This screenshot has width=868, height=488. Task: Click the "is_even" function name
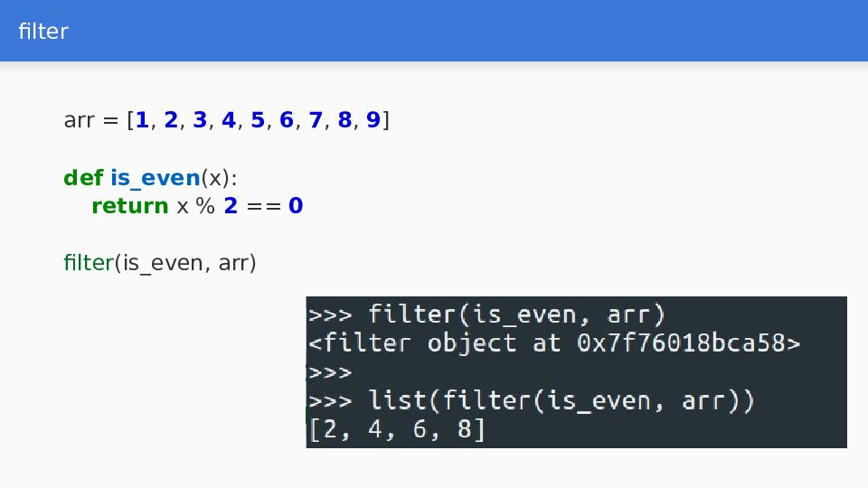click(156, 178)
